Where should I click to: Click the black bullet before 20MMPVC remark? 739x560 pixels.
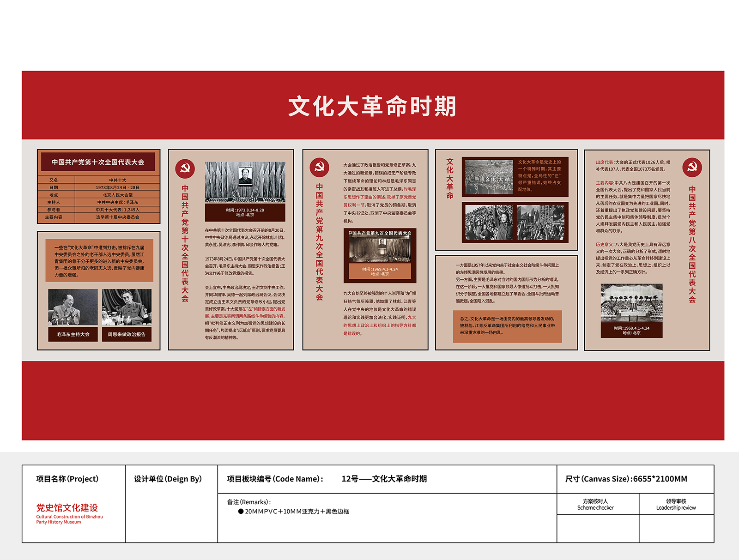pyautogui.click(x=241, y=512)
